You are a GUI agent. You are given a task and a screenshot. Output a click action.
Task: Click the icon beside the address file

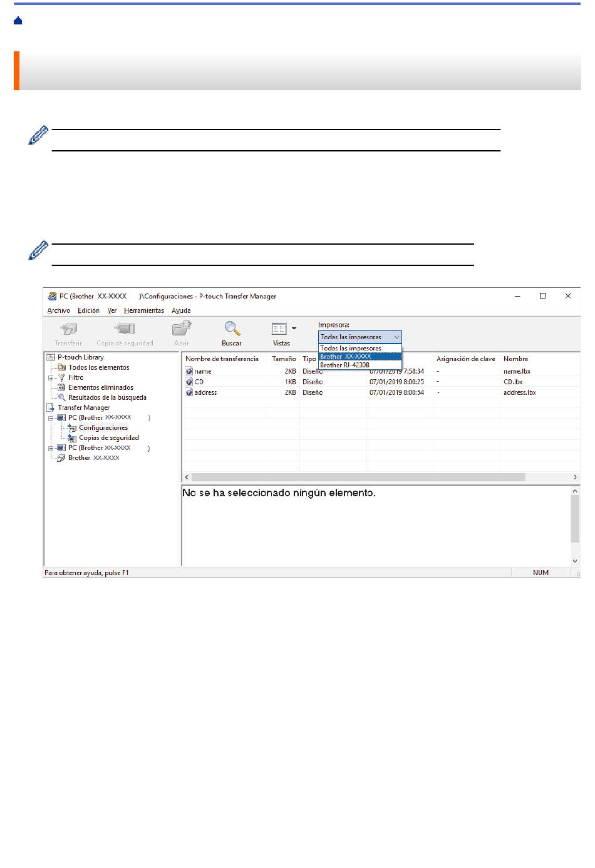189,392
